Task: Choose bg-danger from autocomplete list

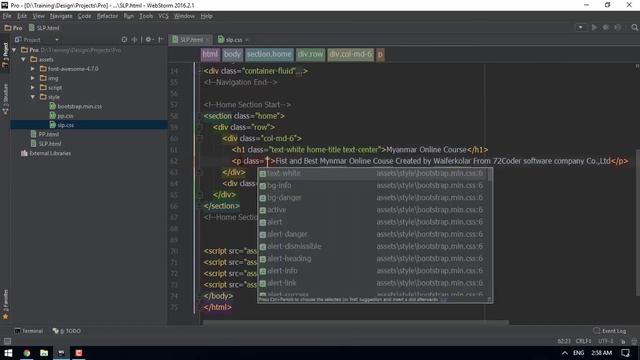Action: click(x=372, y=198)
